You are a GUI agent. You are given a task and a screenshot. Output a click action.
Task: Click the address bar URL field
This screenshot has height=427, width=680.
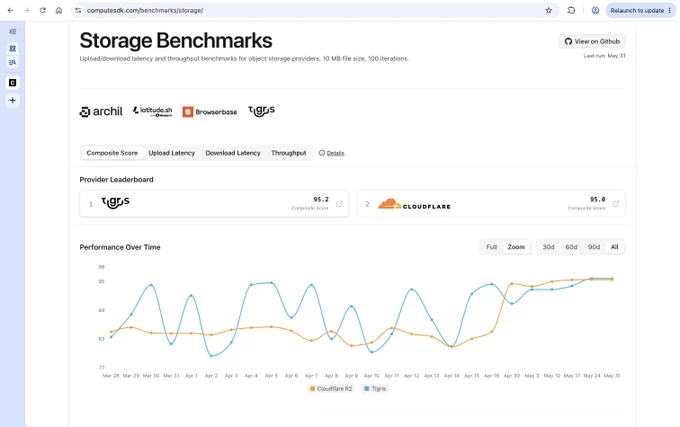[x=312, y=10]
